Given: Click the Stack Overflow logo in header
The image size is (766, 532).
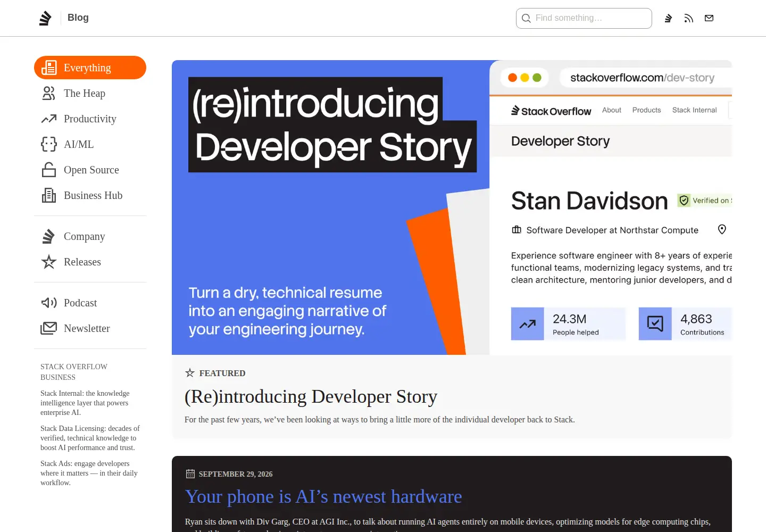Looking at the screenshot, I should pos(45,18).
